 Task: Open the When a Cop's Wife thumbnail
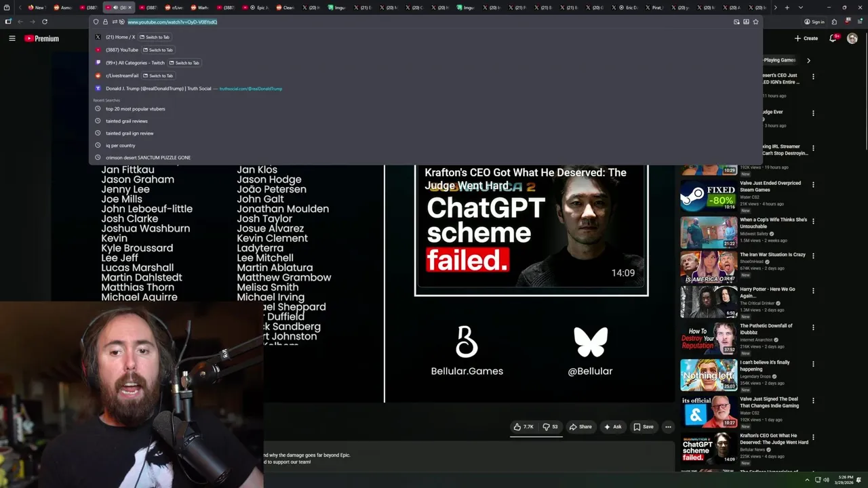(709, 232)
